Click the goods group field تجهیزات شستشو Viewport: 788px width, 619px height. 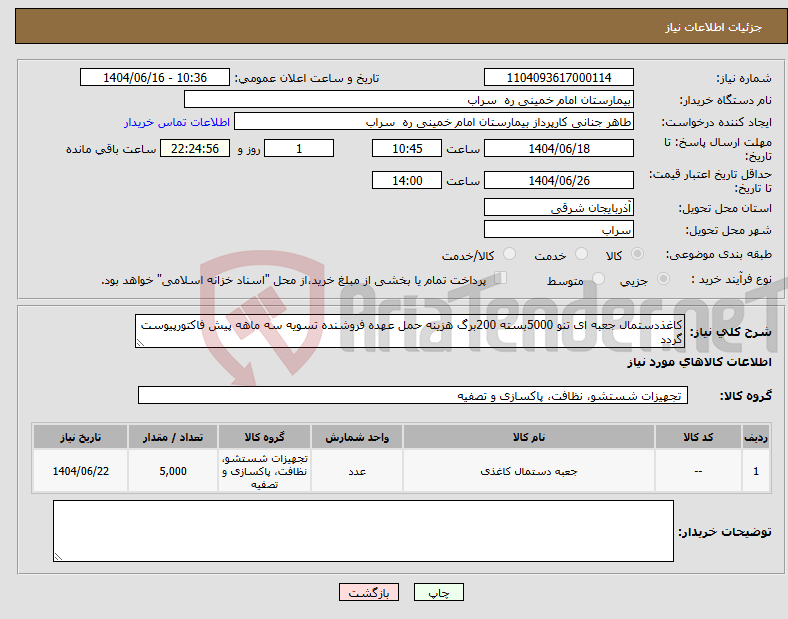[x=413, y=395]
